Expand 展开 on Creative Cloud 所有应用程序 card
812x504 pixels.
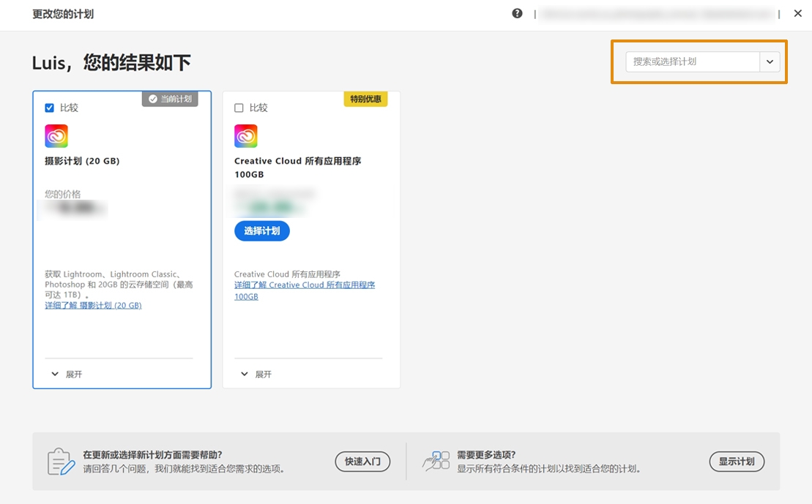click(x=256, y=374)
